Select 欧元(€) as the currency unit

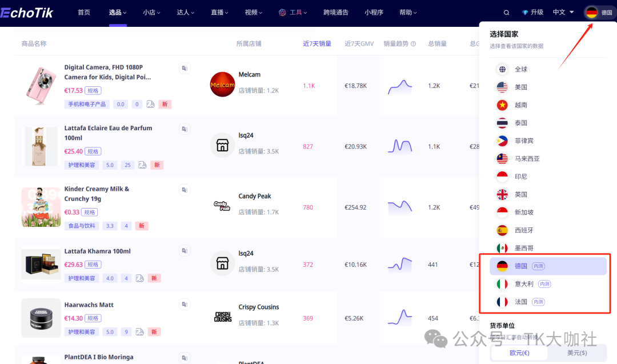(518, 353)
